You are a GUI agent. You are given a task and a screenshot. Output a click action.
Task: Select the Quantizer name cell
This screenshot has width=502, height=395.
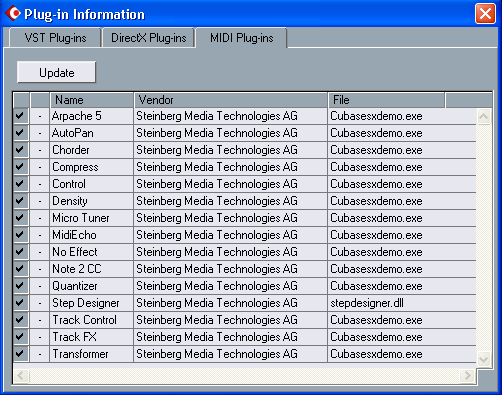pos(92,286)
